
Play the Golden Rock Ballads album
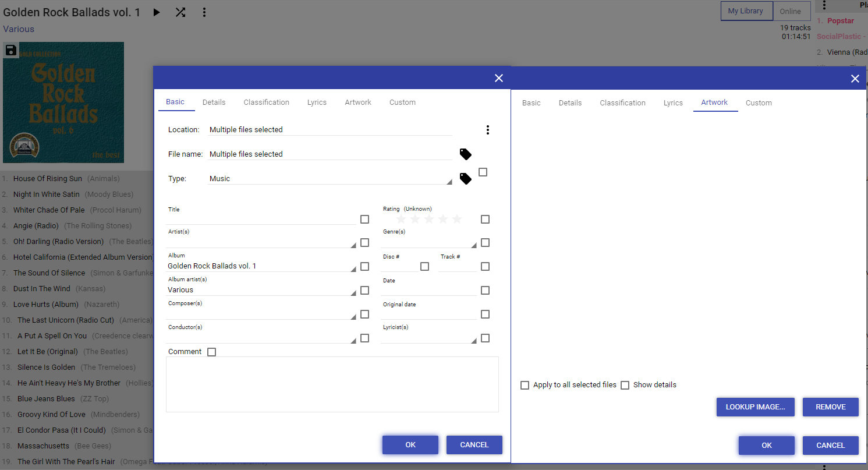point(156,12)
